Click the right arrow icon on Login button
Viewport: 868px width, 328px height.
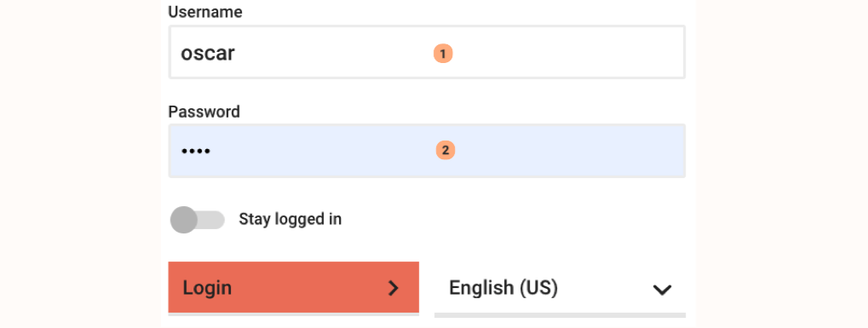(x=393, y=288)
